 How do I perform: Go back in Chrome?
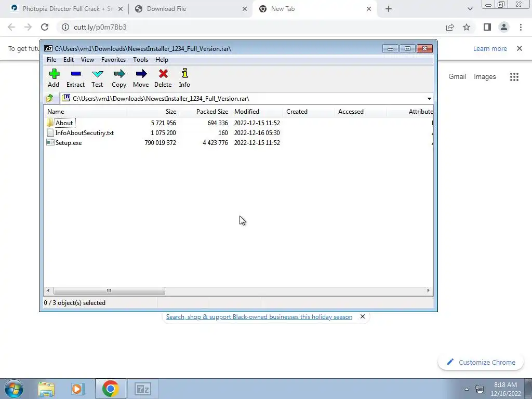(11, 27)
